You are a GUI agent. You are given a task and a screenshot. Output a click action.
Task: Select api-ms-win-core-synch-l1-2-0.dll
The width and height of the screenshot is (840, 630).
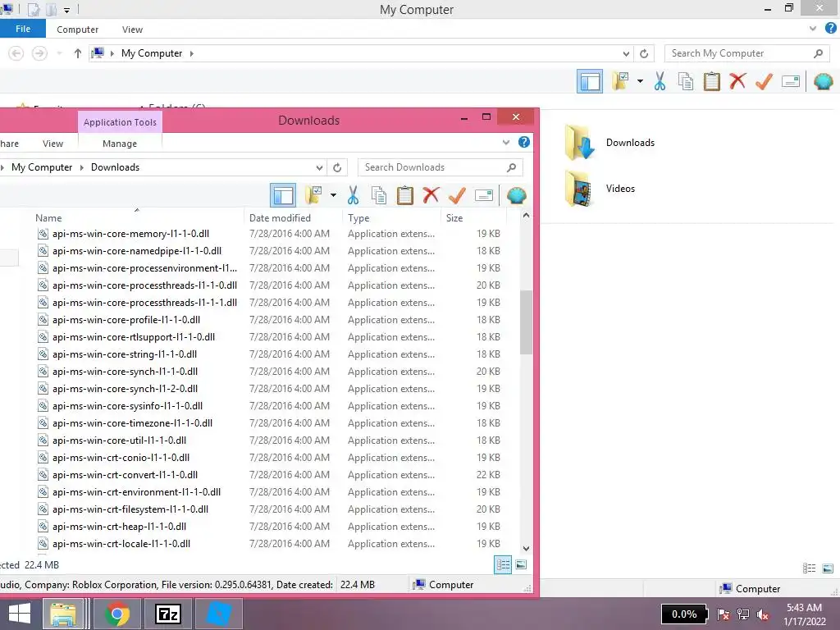coord(125,389)
